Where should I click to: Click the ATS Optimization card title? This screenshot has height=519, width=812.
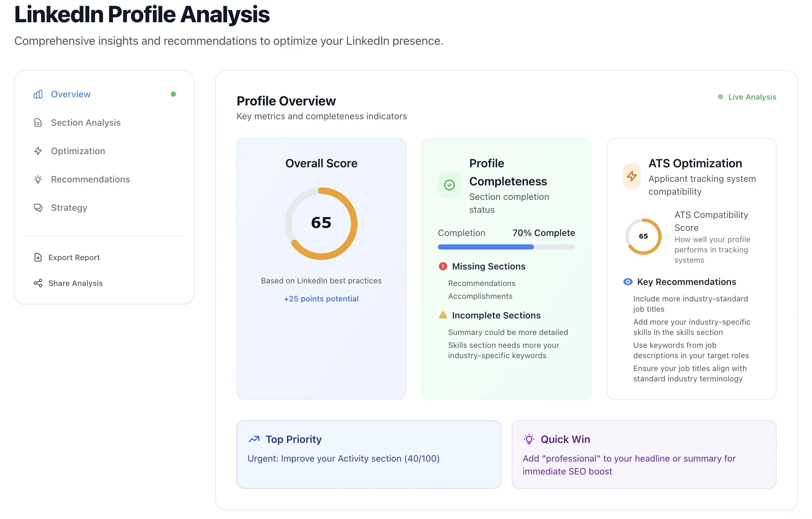coord(695,163)
